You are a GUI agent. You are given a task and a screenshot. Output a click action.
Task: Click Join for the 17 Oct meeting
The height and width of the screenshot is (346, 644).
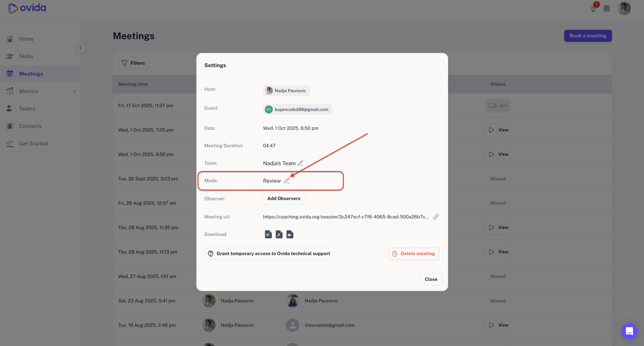coord(498,106)
